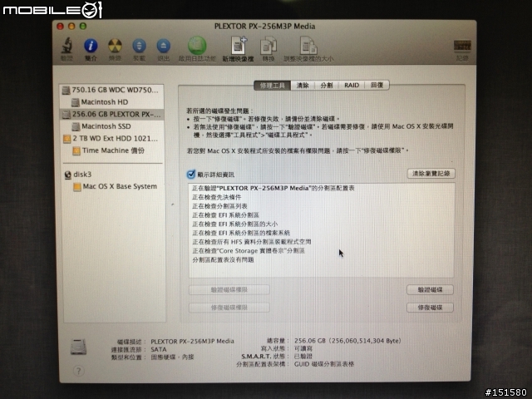
Task: Click the Resize Image toolbar icon
Action: tap(308, 46)
